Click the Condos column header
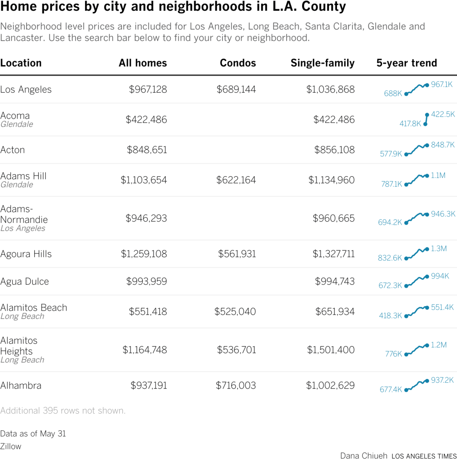Screen dimensions: 457x476 click(x=238, y=63)
